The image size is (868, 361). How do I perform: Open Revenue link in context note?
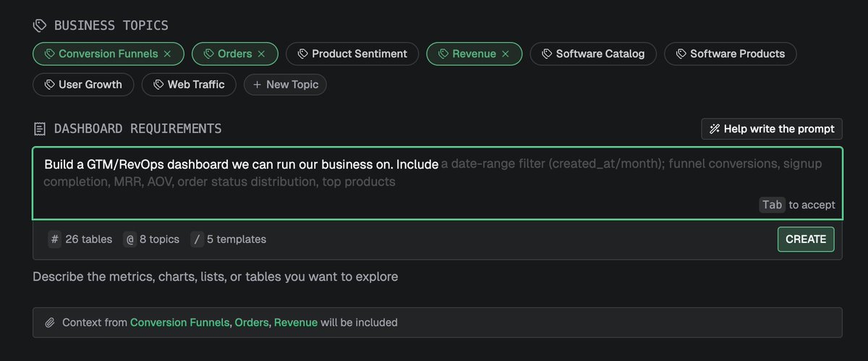[x=296, y=323]
